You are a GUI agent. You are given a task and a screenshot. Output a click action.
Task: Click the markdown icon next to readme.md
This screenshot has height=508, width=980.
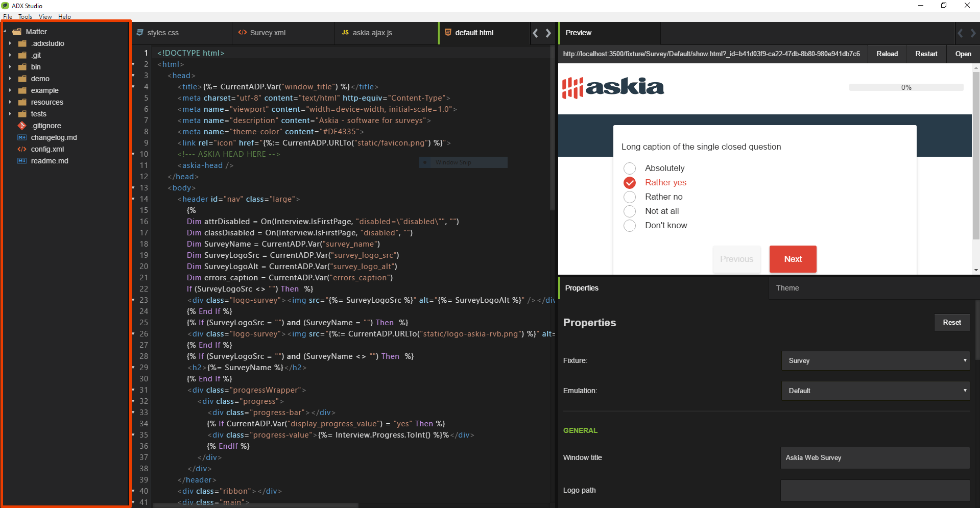[21, 161]
